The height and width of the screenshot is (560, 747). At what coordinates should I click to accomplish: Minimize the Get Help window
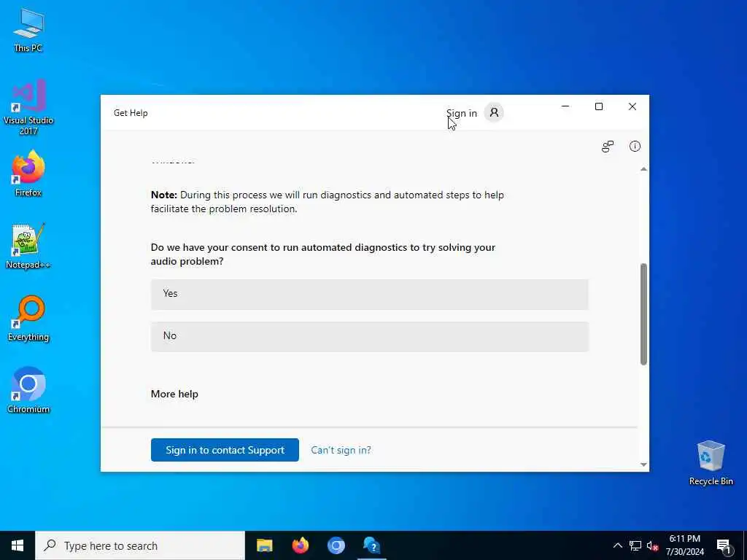[565, 106]
